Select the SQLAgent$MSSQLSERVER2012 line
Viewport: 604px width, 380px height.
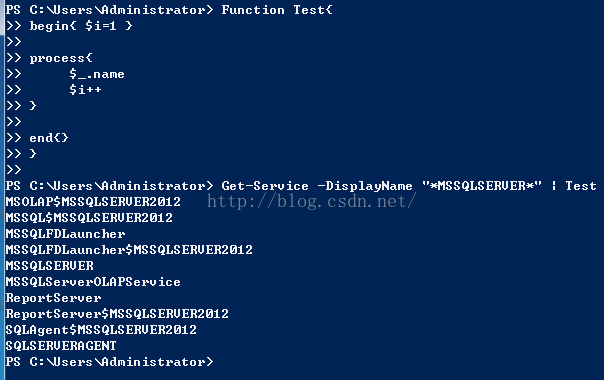(101, 330)
